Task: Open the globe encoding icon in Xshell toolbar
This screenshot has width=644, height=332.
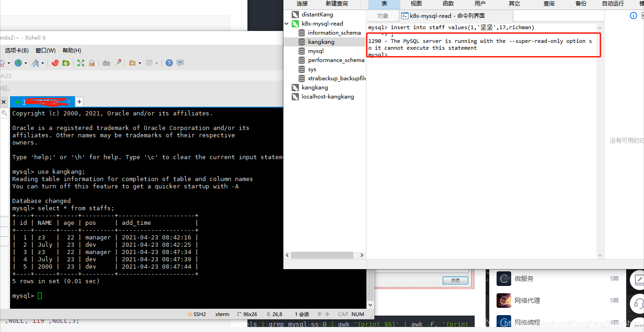Action: coord(18,63)
